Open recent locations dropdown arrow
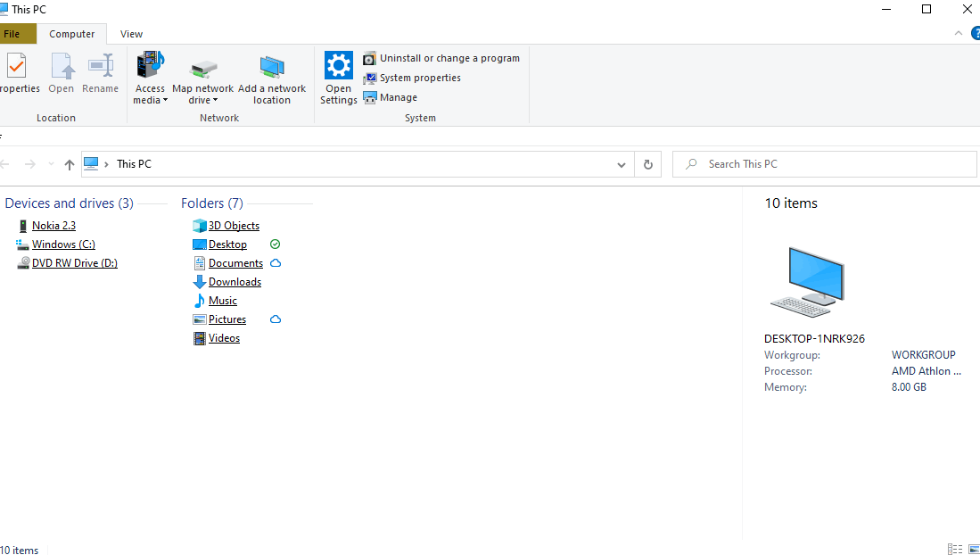The image size is (980, 555). pos(51,164)
